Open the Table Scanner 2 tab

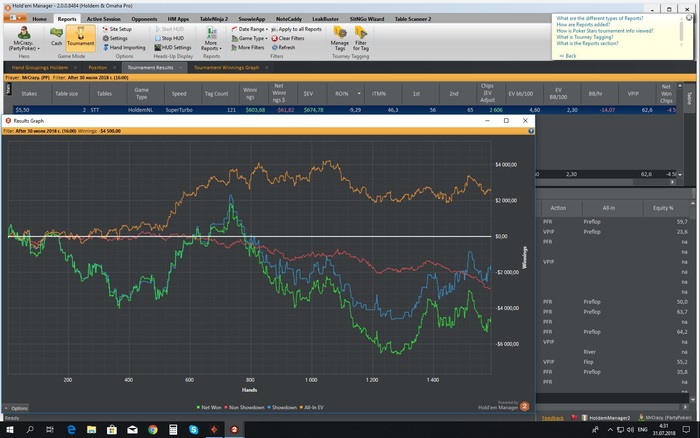pos(413,19)
